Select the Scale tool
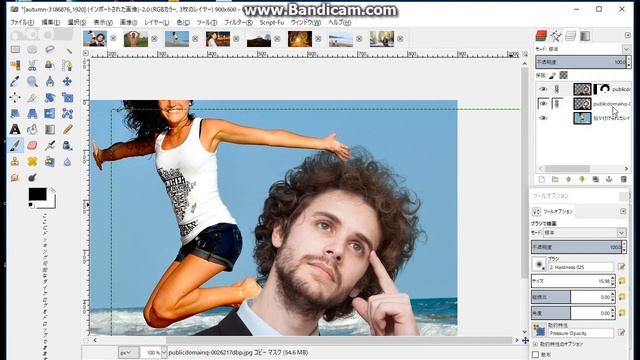This screenshot has width=640, height=360. (67, 97)
